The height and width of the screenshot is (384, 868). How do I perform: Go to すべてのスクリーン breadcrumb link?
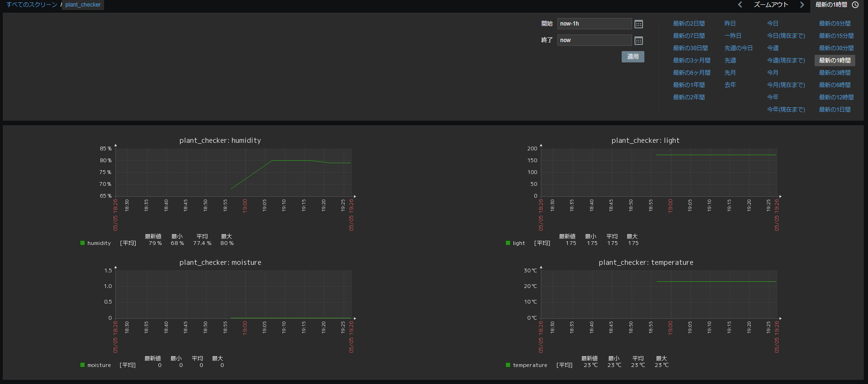coord(32,5)
